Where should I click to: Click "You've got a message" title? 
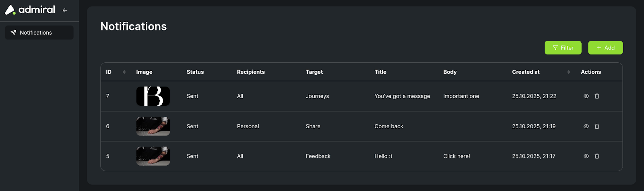pos(402,96)
